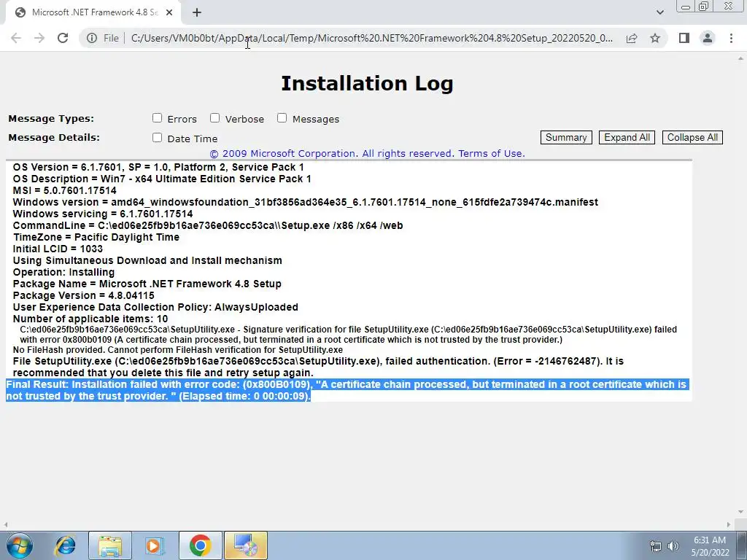Click the 'Package Version = 4.8.04115' line

[83, 295]
